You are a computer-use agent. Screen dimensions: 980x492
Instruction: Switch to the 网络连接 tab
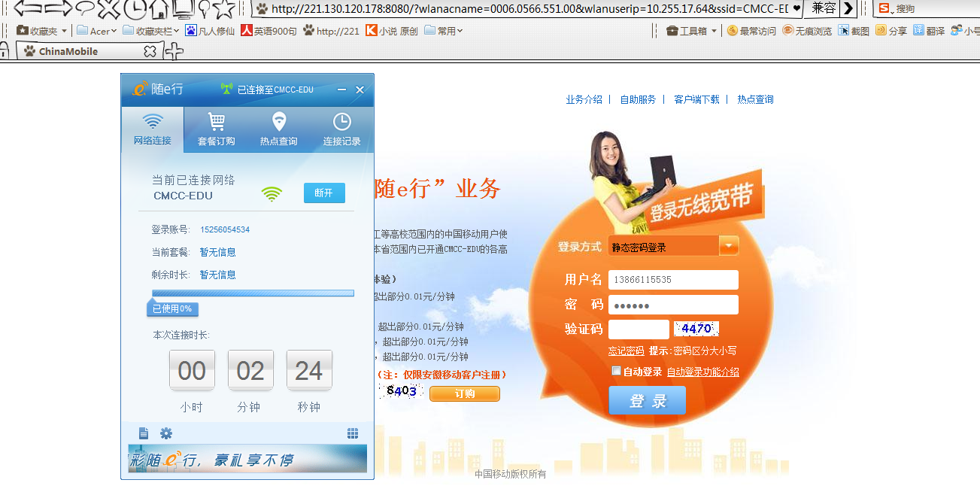tap(153, 129)
